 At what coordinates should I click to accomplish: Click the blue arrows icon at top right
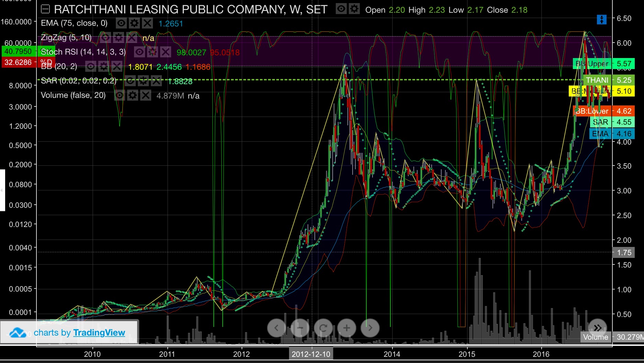click(x=601, y=20)
